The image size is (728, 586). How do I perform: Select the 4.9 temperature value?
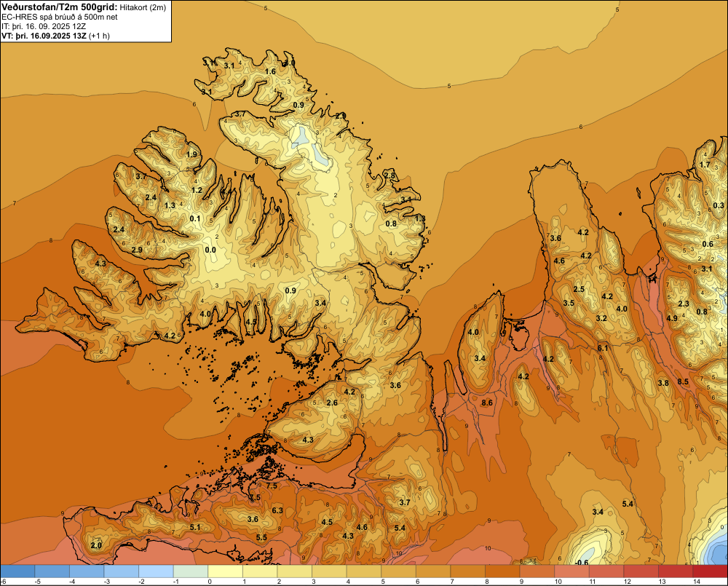(672, 318)
